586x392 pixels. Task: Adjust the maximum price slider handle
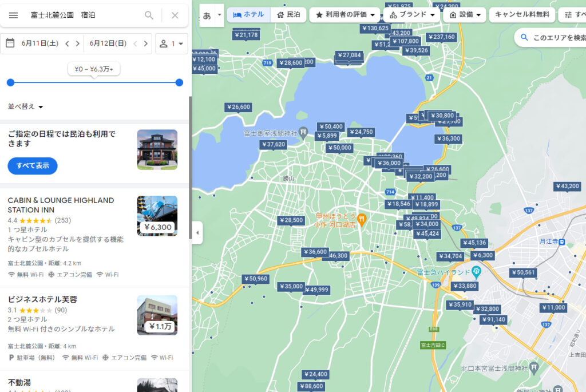click(179, 82)
